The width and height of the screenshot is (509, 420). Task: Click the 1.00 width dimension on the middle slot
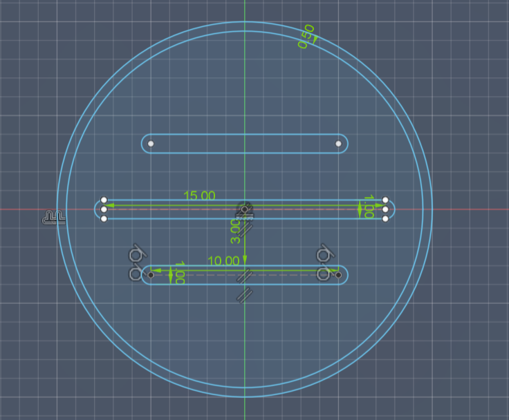click(x=369, y=207)
